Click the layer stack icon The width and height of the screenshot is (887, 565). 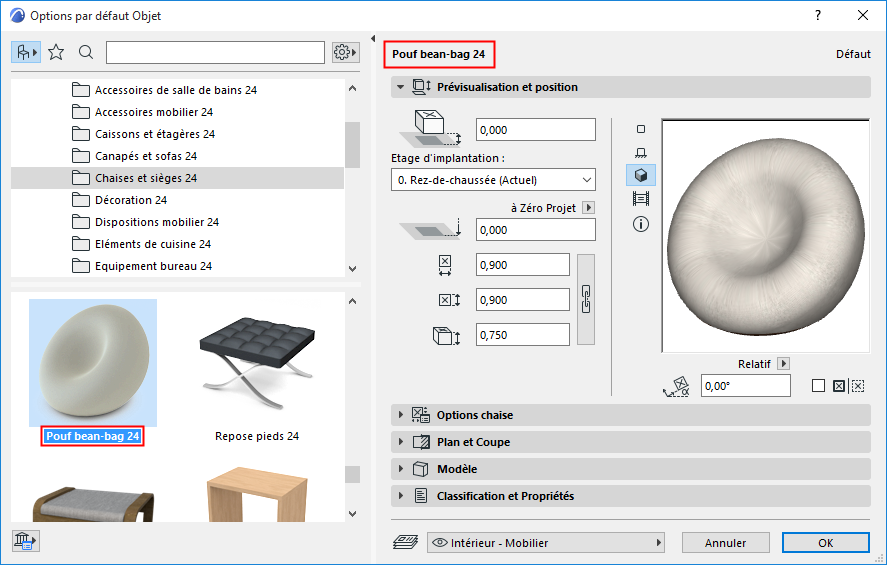coord(406,542)
